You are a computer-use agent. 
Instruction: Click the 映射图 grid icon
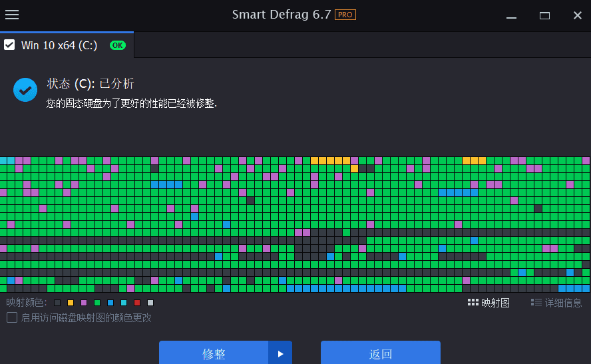coord(473,303)
